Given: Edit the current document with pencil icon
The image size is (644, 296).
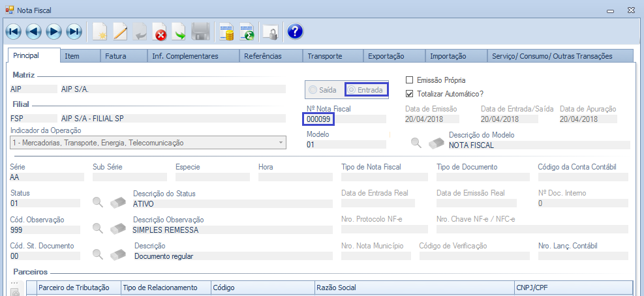Looking at the screenshot, I should click(x=120, y=31).
